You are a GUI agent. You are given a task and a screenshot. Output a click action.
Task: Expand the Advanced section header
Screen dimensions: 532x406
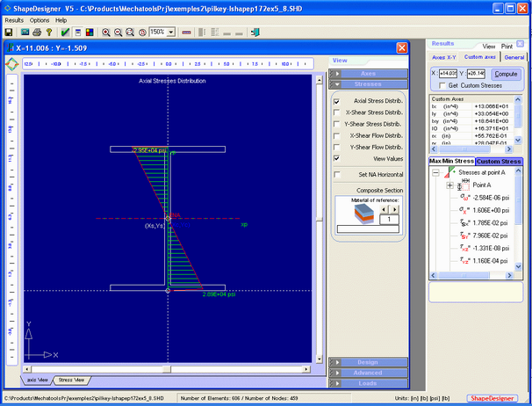[x=368, y=373]
